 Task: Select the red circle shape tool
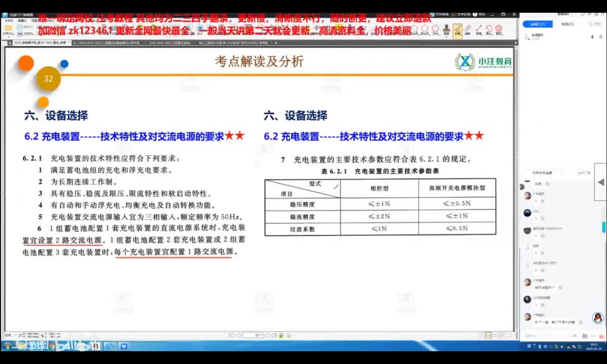click(499, 30)
